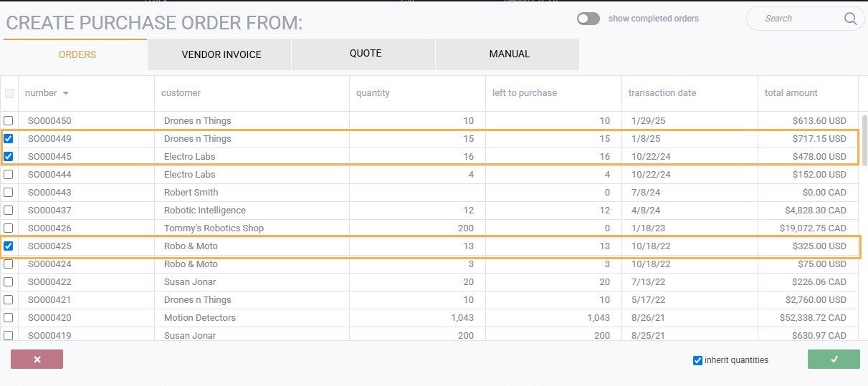Check the box for order SO000444
The height and width of the screenshot is (386, 868).
(9, 174)
